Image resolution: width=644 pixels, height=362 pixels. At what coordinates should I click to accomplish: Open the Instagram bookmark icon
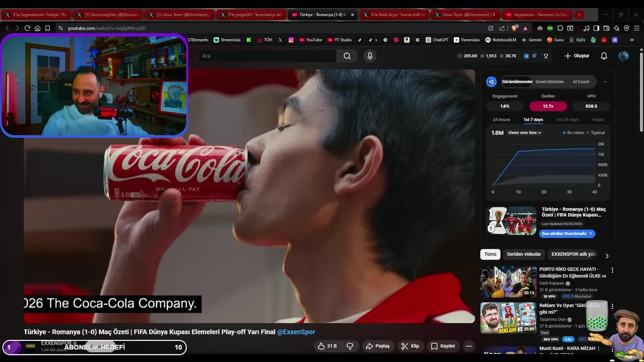[291, 40]
